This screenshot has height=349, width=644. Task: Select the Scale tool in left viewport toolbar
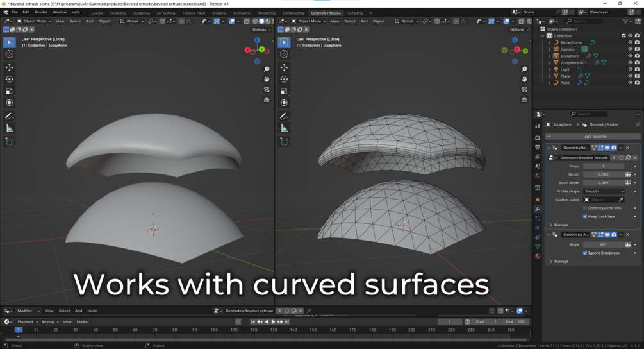pos(10,91)
